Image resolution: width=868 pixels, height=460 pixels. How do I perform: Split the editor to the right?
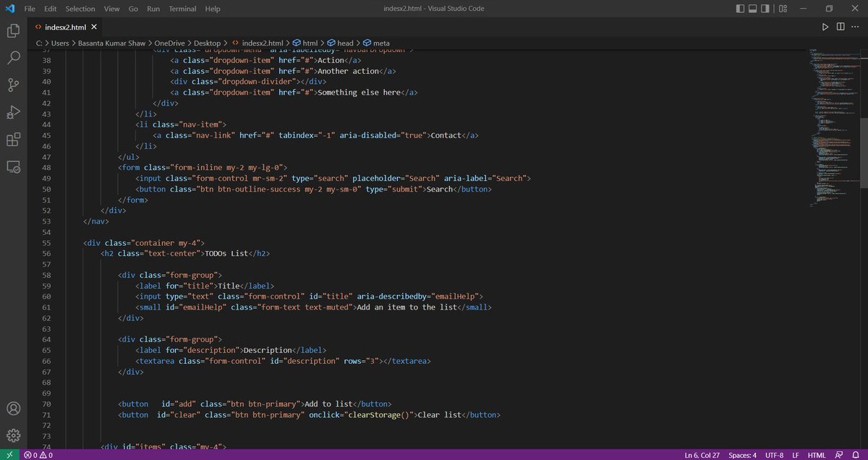[x=841, y=27]
